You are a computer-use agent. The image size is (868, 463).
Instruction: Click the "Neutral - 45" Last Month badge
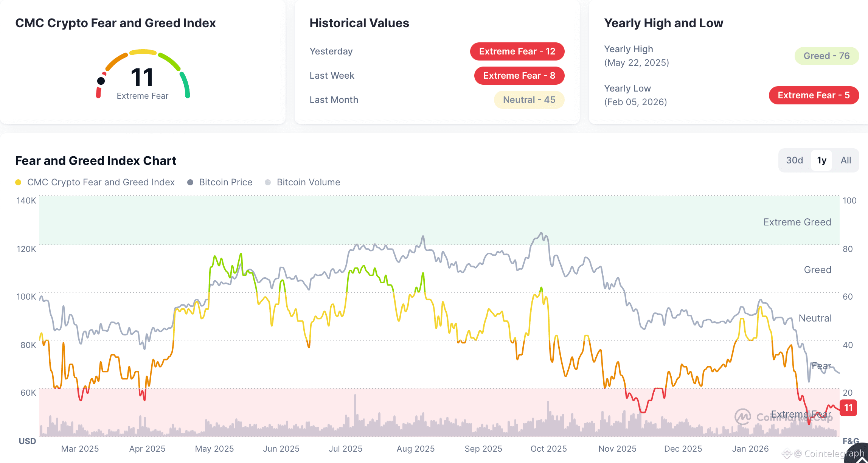click(x=529, y=99)
